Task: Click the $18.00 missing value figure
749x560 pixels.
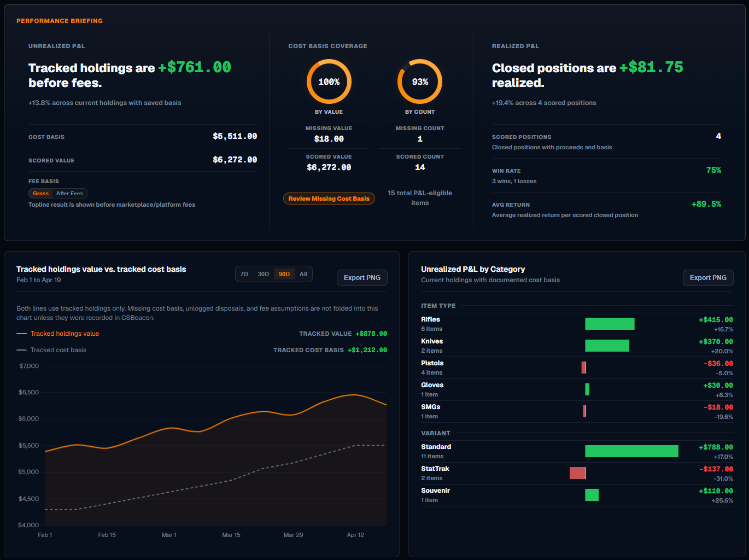Action: tap(329, 139)
